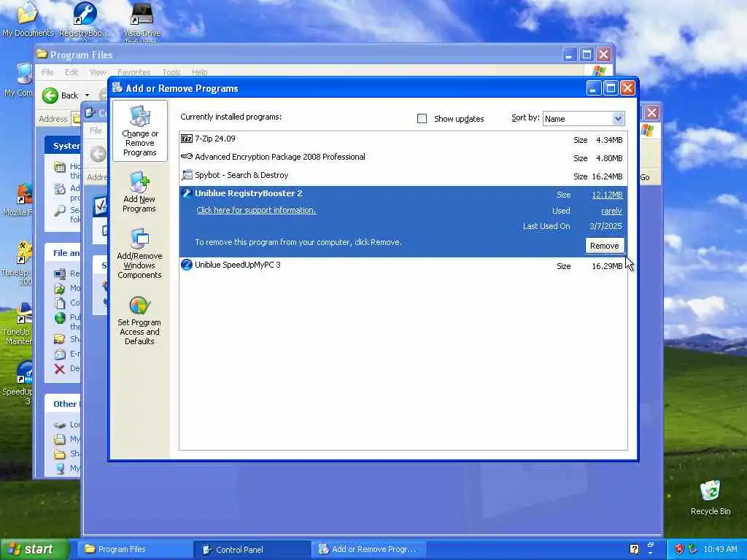Open Favorites menu in Program Files window
The width and height of the screenshot is (747, 560).
coord(134,72)
